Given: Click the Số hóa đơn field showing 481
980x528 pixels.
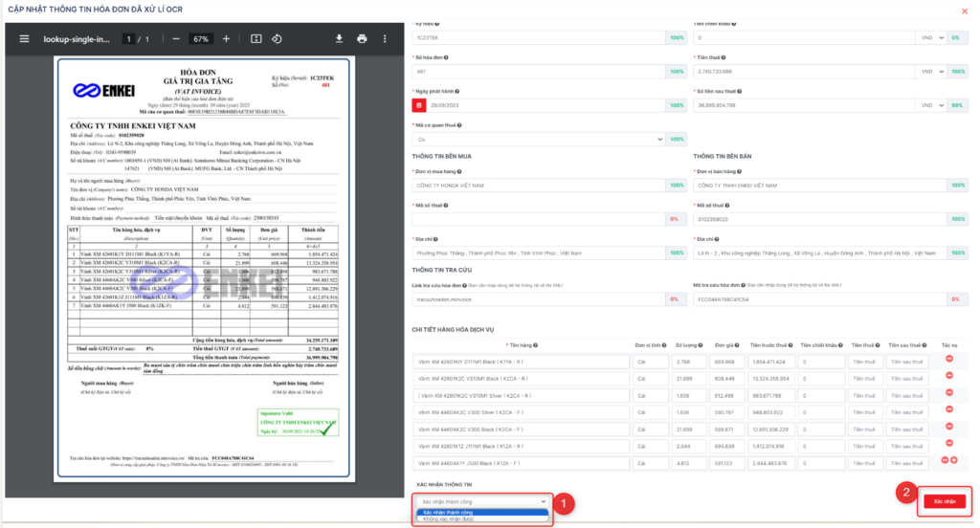Looking at the screenshot, I should [x=539, y=72].
